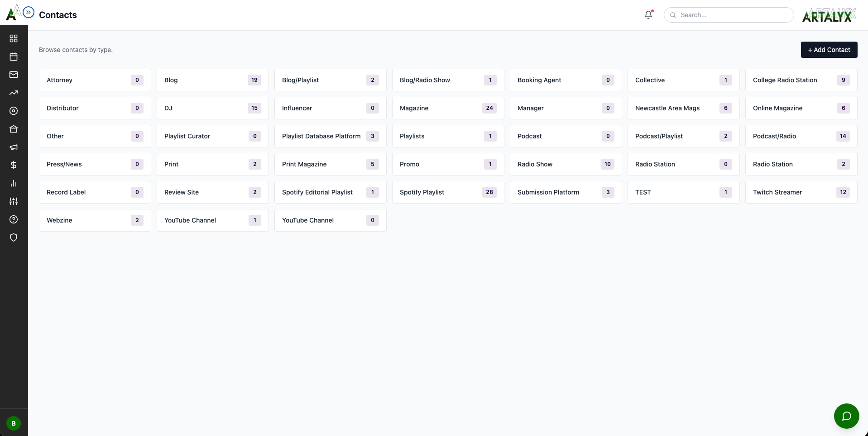
Task: Select the Radio Show card
Action: coord(566,164)
